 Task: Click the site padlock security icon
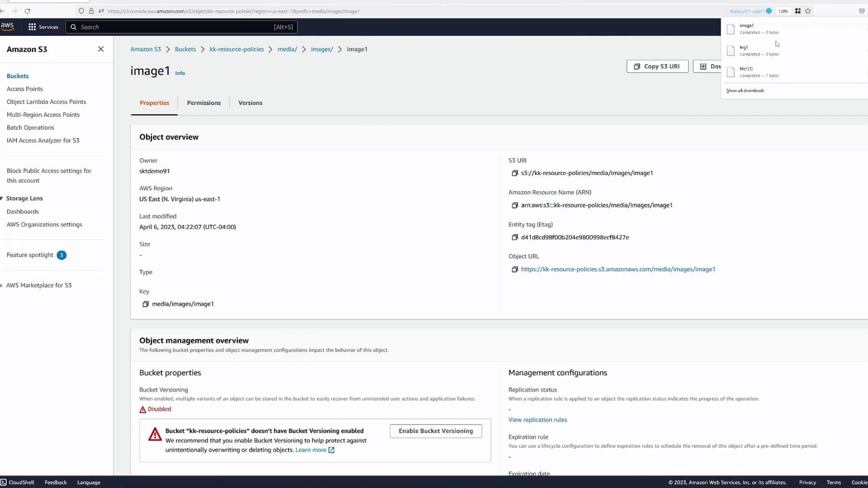91,11
